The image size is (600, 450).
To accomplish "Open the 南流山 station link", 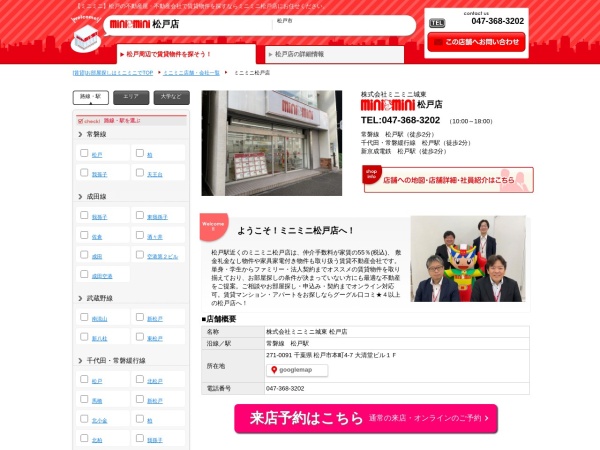I will pyautogui.click(x=99, y=319).
